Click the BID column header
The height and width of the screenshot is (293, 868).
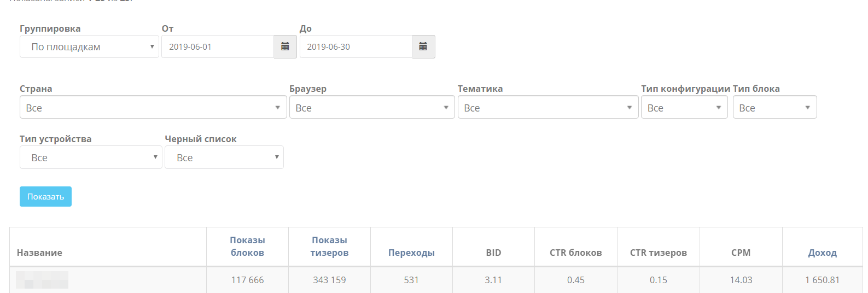493,253
